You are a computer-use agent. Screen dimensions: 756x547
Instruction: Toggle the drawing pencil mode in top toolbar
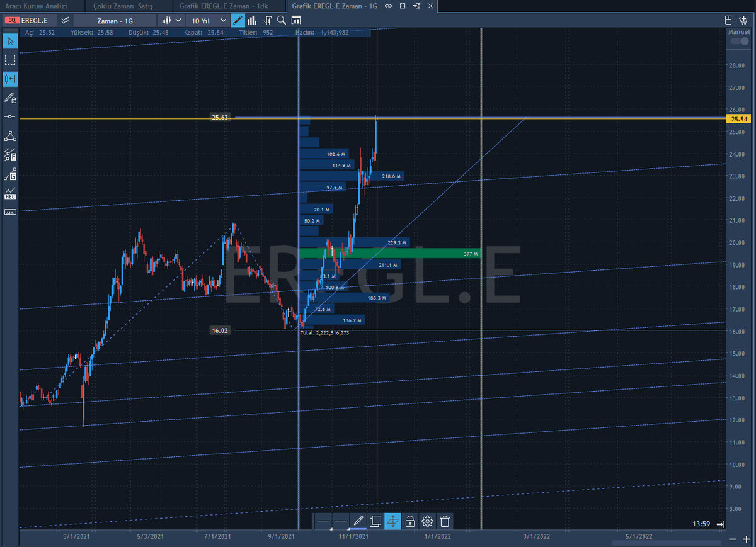(238, 20)
